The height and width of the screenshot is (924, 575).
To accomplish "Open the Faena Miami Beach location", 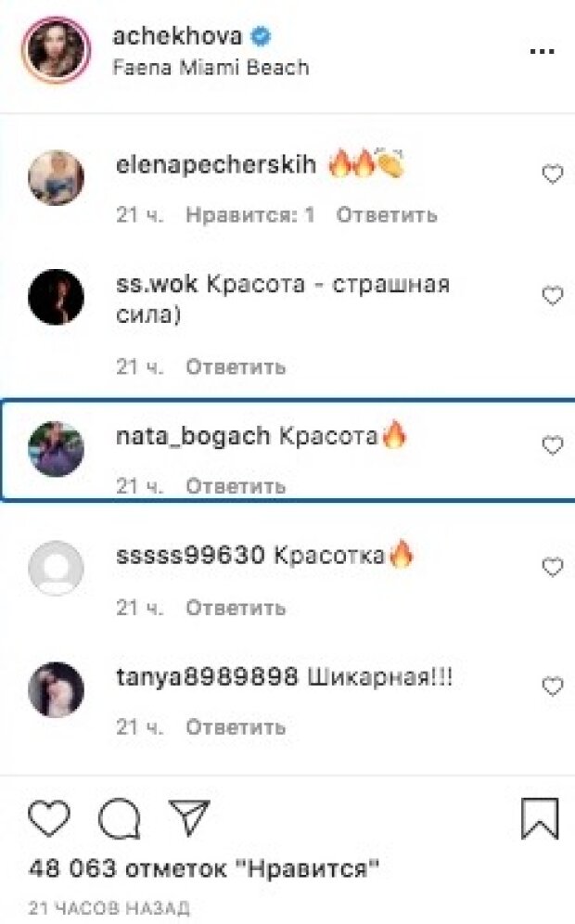I will (211, 67).
